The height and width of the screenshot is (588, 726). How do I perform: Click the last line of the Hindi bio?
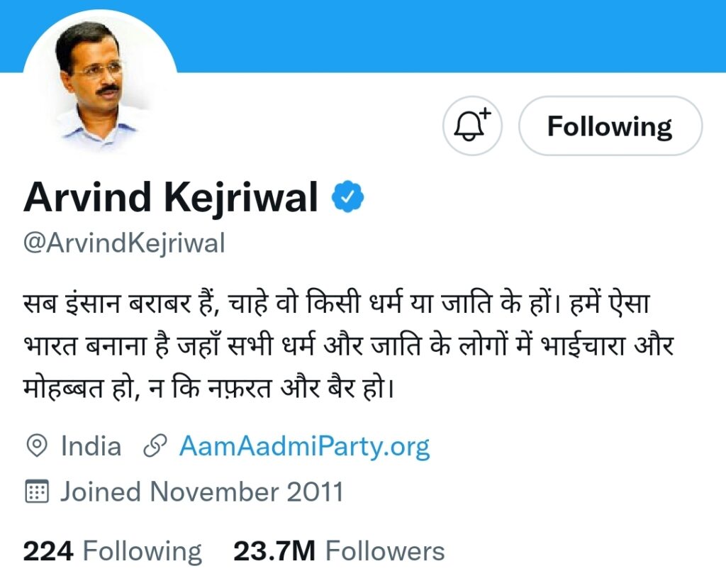coord(207,389)
